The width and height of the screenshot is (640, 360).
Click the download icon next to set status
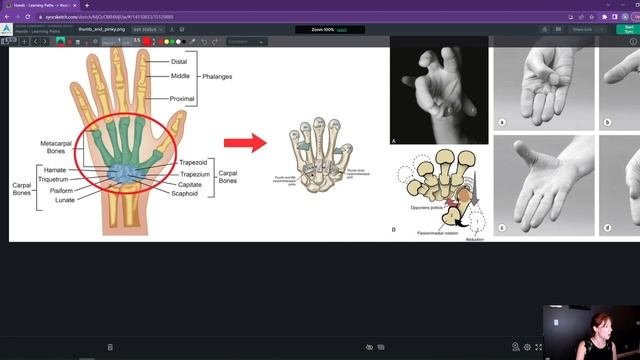(x=172, y=29)
